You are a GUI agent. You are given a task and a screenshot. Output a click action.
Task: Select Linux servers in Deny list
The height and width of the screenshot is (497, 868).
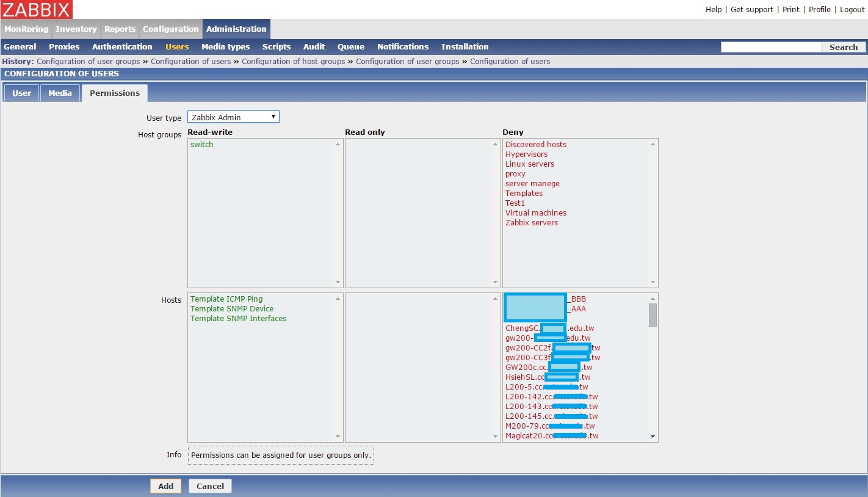[529, 164]
